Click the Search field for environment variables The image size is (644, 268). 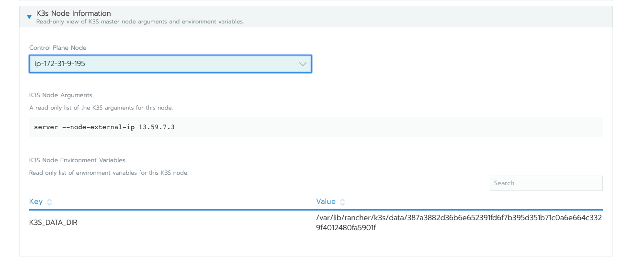click(546, 183)
